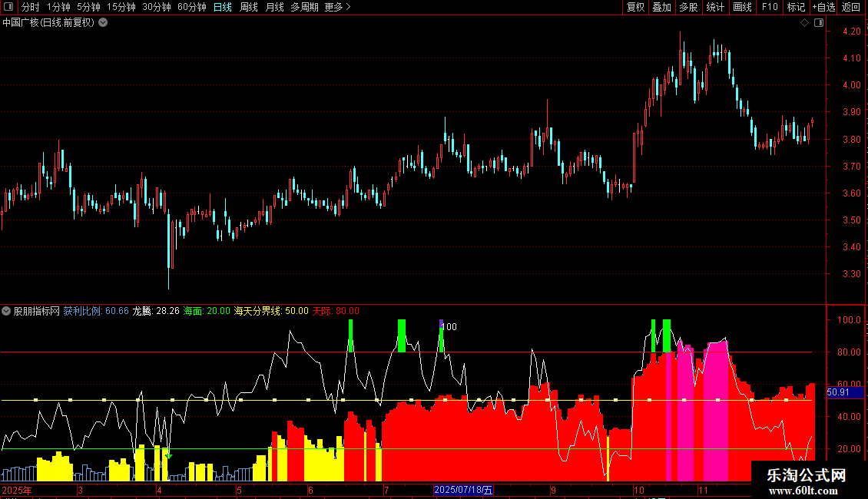This screenshot has height=499, width=868.
Task: Click the diamond icon in chart header
Action: [x=805, y=23]
